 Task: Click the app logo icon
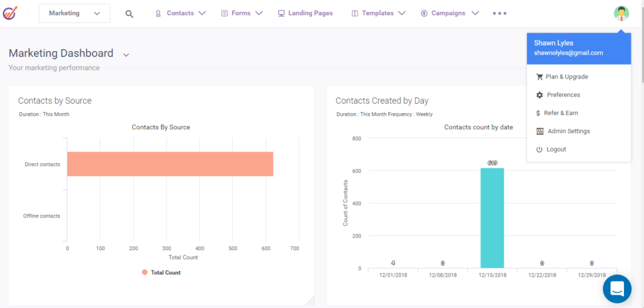tap(11, 13)
